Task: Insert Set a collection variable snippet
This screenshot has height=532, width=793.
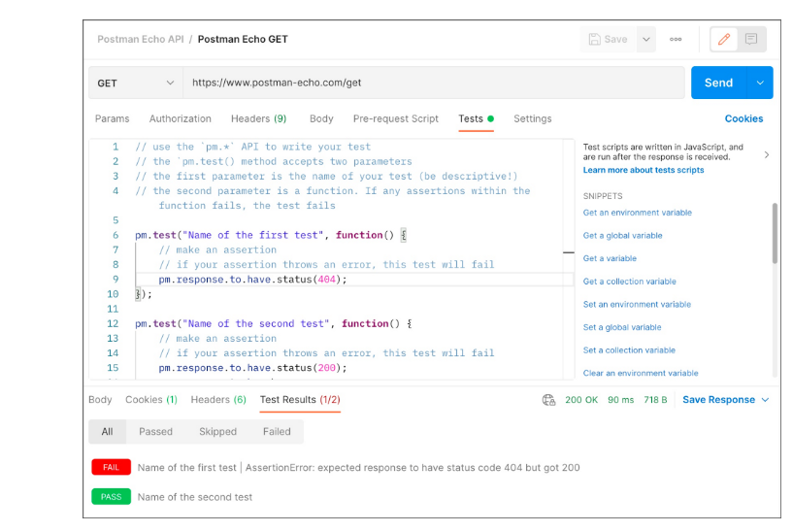Action: tap(629, 350)
